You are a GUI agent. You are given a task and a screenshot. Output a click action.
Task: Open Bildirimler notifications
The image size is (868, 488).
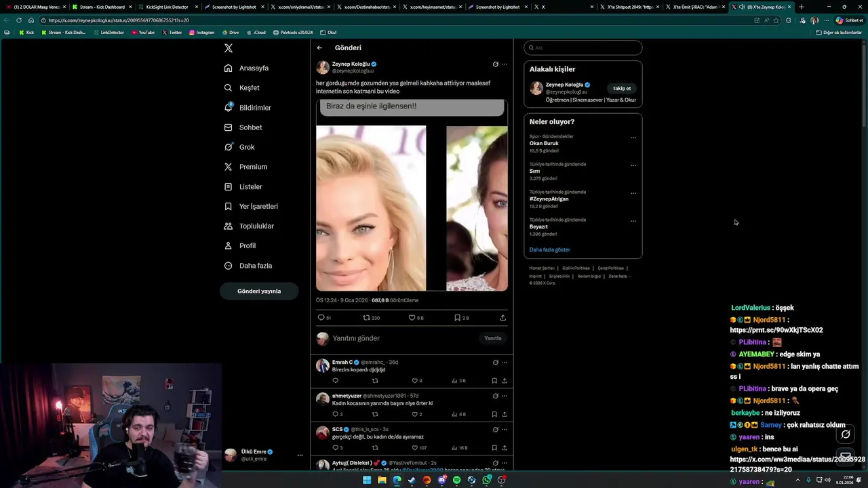[248, 108]
